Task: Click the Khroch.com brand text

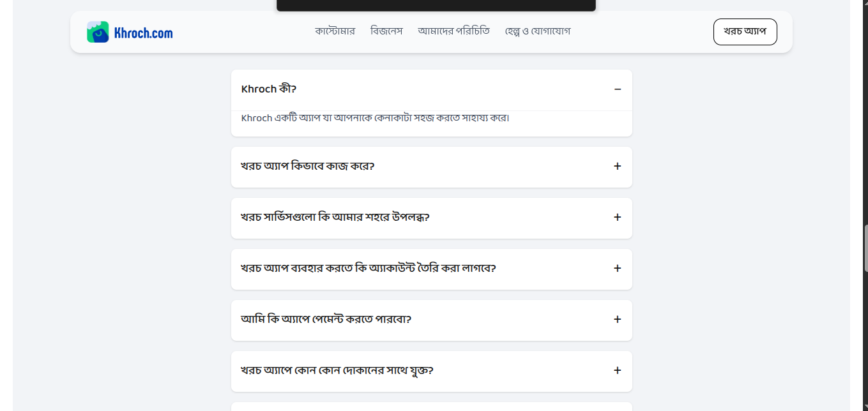Action: pyautogui.click(x=143, y=33)
